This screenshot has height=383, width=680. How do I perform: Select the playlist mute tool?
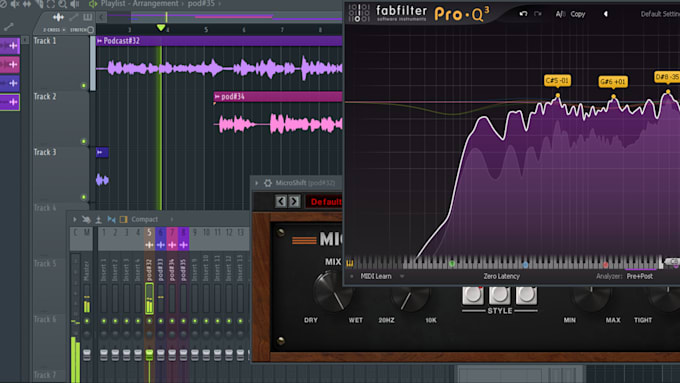coord(15,4)
